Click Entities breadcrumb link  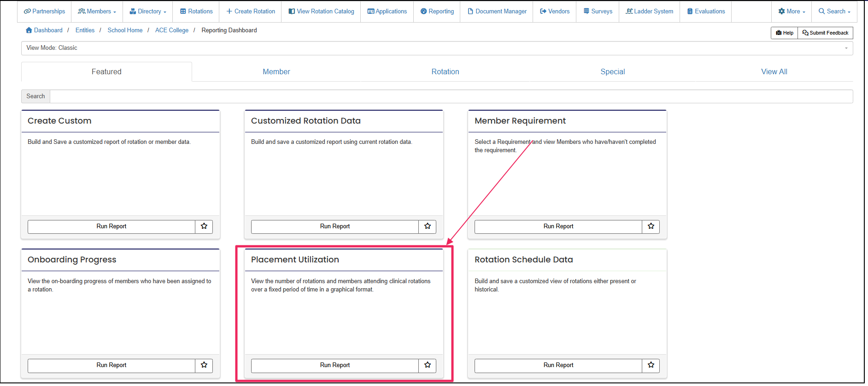pos(85,30)
